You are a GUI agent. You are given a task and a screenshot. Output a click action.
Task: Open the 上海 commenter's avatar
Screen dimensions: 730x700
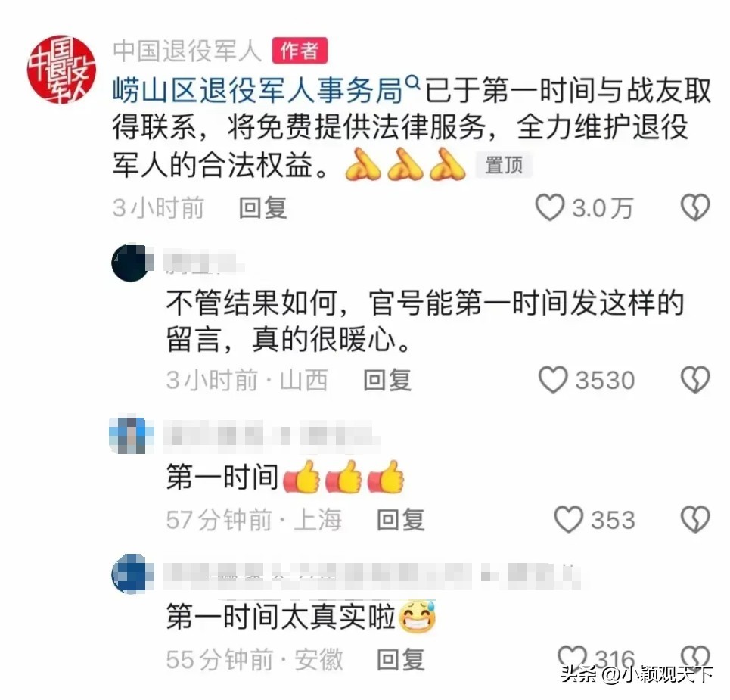point(131,435)
